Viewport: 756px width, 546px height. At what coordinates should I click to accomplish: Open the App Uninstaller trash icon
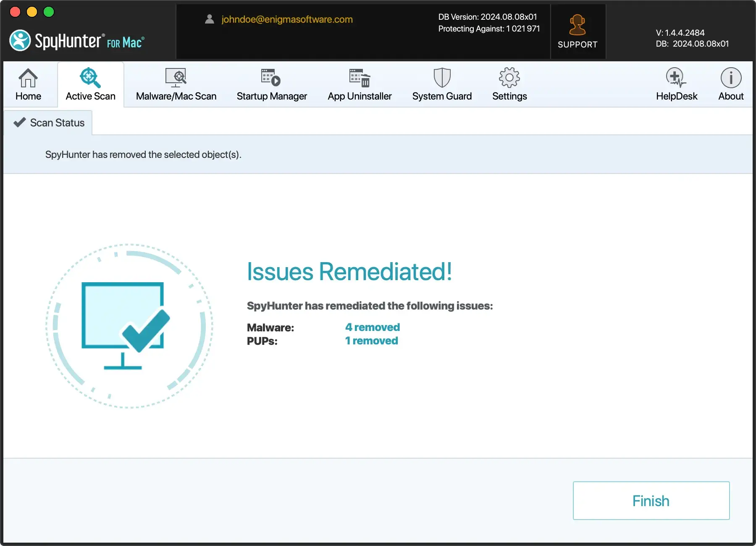[360, 78]
